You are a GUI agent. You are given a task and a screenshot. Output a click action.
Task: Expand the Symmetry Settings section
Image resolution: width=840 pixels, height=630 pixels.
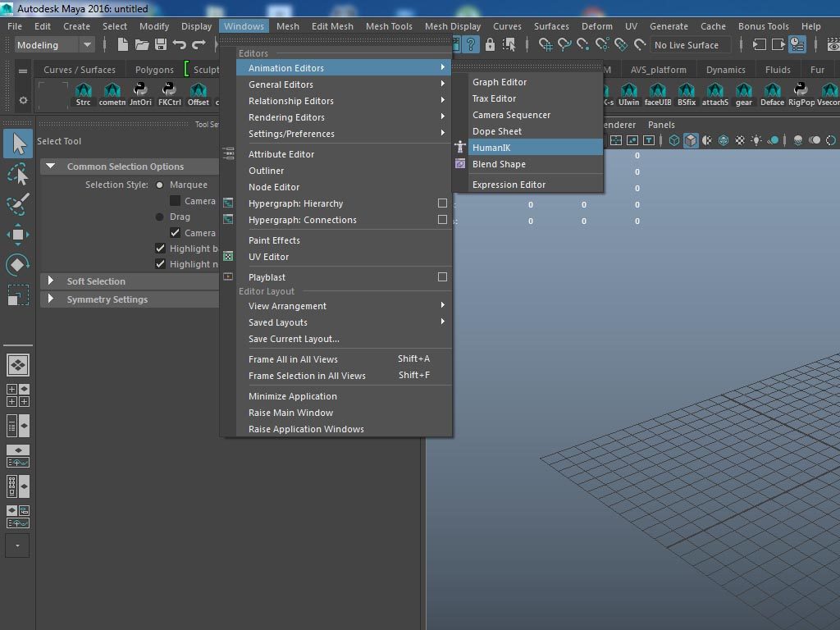(x=50, y=299)
